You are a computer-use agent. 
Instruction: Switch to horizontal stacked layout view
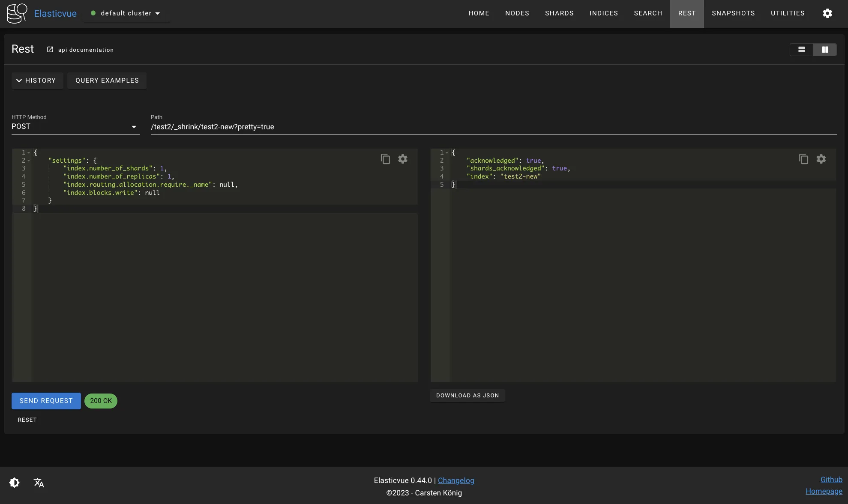(801, 50)
